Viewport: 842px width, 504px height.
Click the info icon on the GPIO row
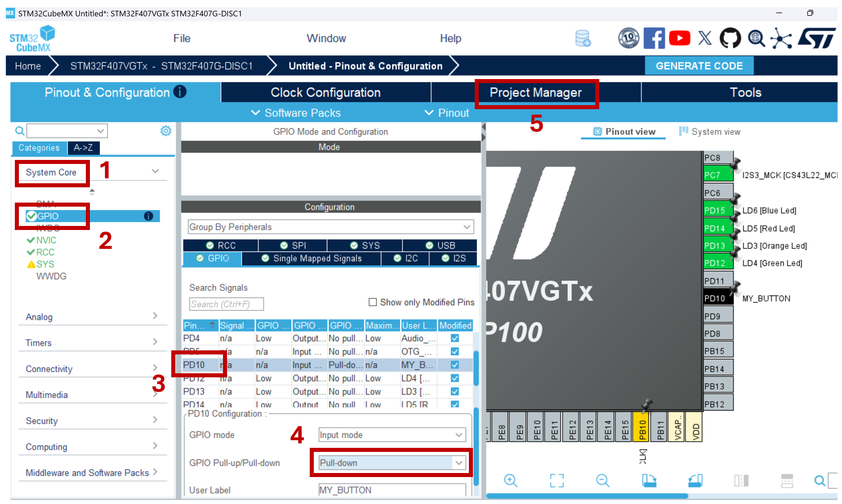click(148, 216)
